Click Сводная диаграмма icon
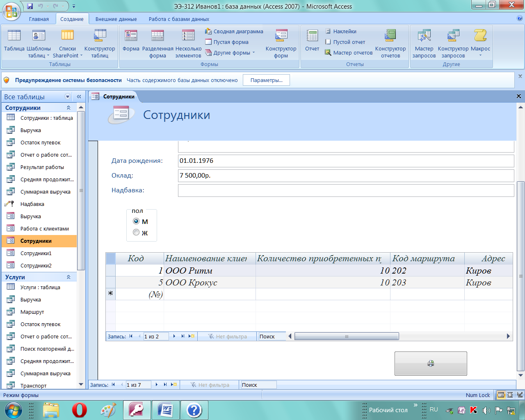Image resolution: width=525 pixels, height=420 pixels. (234, 32)
